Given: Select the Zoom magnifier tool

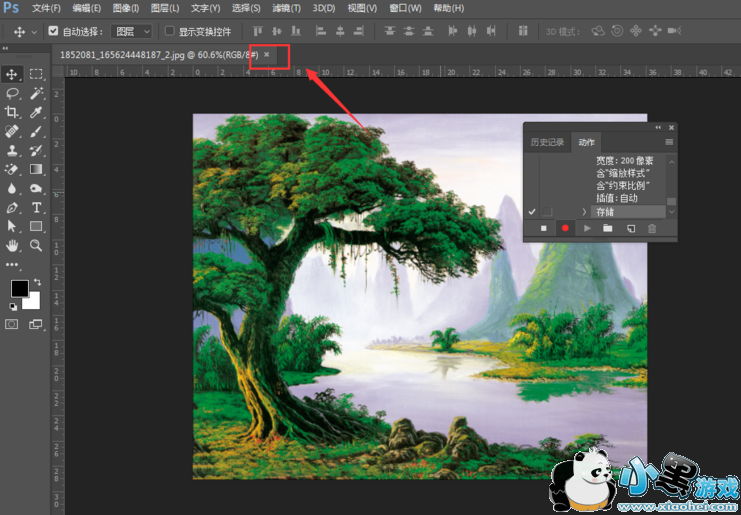Looking at the screenshot, I should [x=36, y=245].
